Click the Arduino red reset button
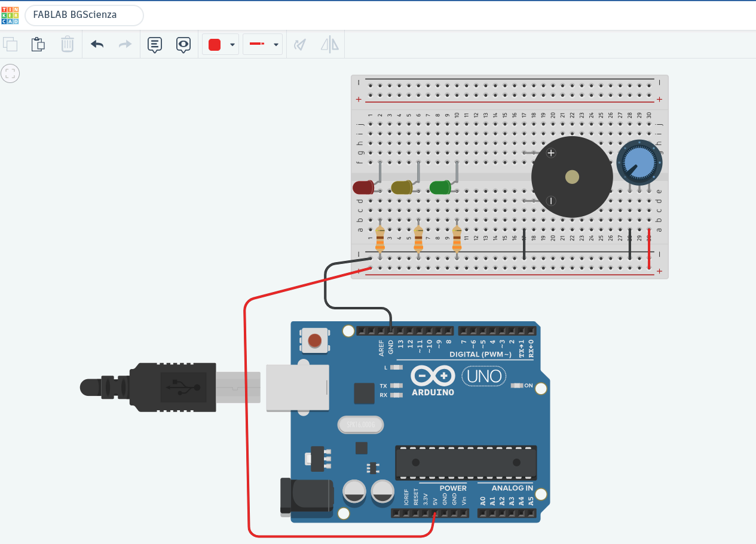 (314, 341)
